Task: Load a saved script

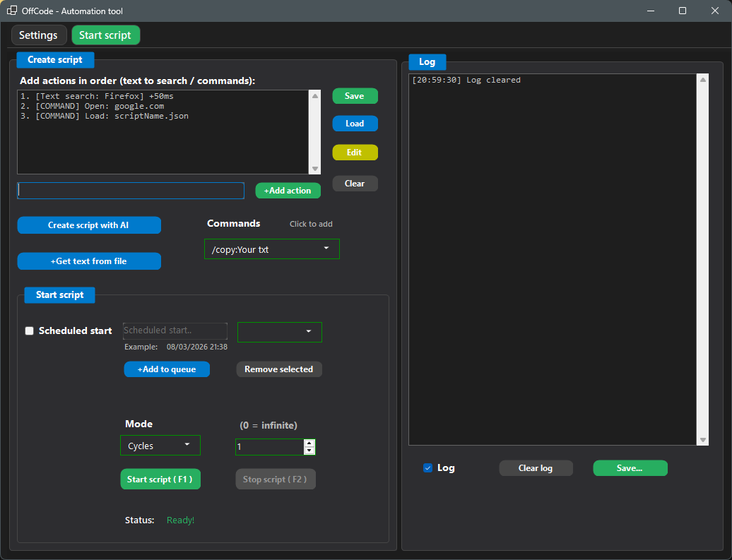Action: pos(355,123)
